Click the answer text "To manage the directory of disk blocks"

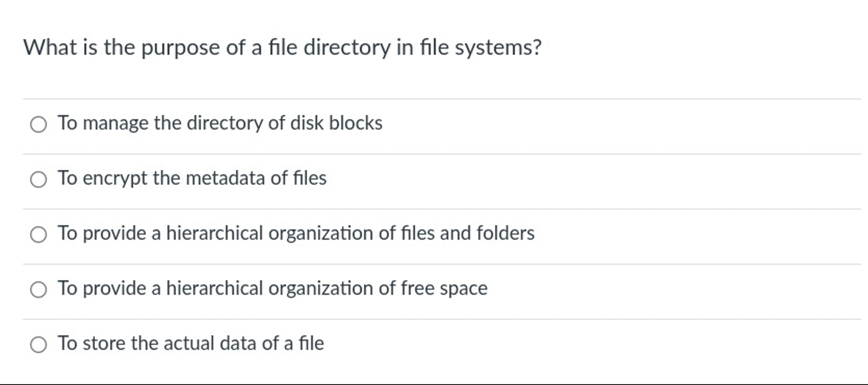tap(220, 123)
